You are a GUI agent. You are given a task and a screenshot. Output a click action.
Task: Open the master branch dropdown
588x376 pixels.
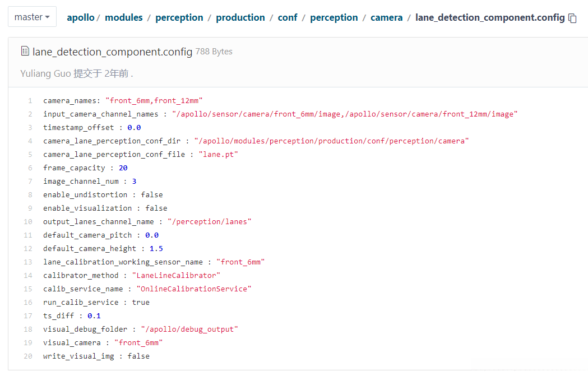(x=32, y=17)
